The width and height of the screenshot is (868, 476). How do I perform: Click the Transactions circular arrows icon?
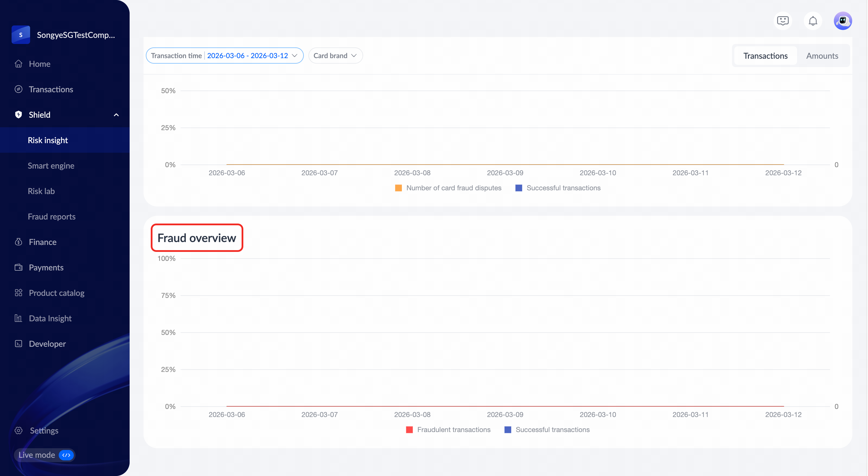(19, 89)
